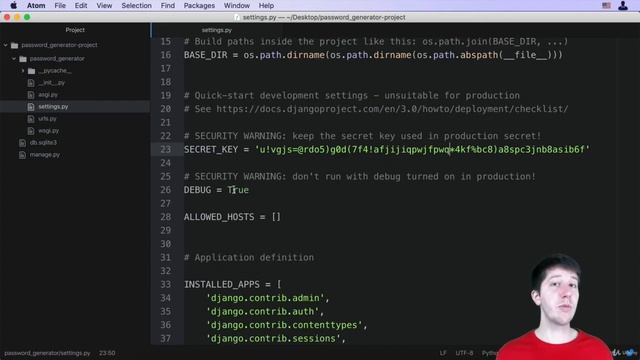Click the deployment checklist URL comment
The width and height of the screenshot is (640, 360).
click(392, 109)
